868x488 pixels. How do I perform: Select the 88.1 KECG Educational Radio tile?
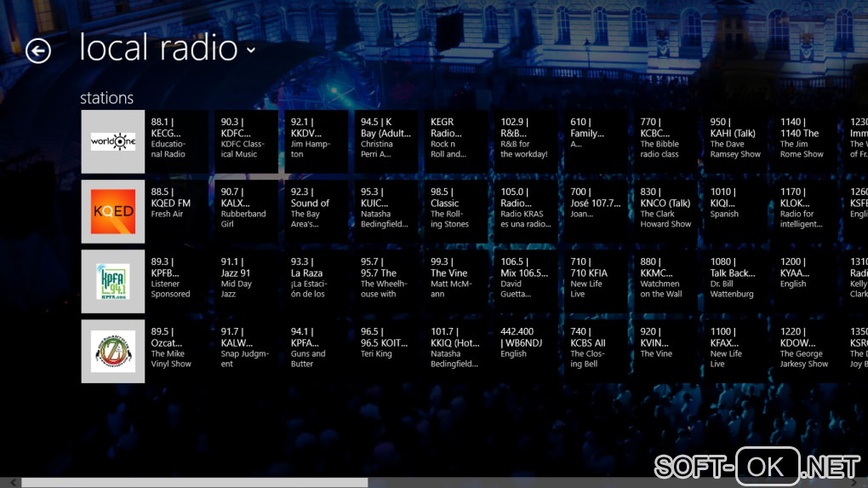[177, 142]
